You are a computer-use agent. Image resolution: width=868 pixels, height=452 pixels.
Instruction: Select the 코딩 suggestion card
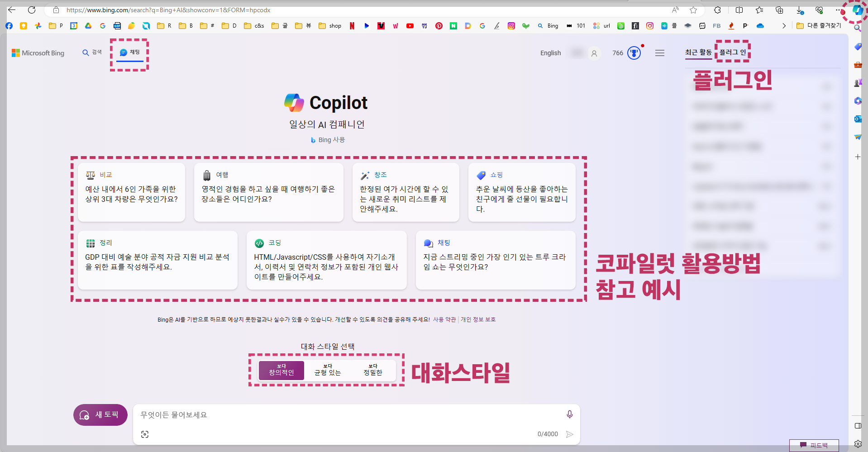[x=326, y=260]
